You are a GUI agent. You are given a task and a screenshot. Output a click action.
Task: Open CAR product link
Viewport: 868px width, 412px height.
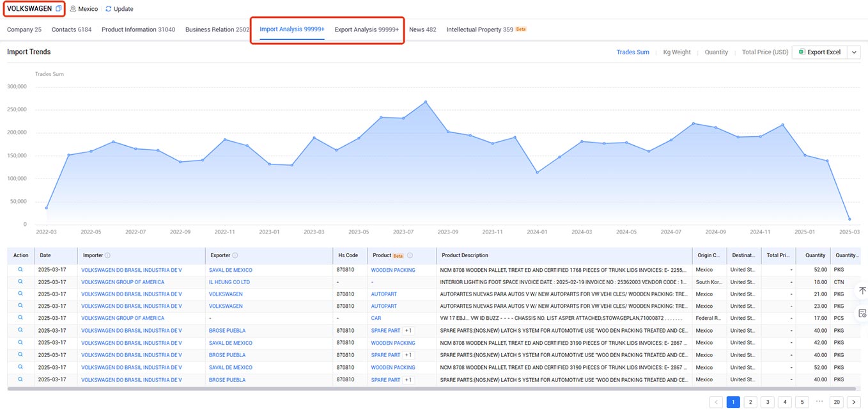point(376,318)
